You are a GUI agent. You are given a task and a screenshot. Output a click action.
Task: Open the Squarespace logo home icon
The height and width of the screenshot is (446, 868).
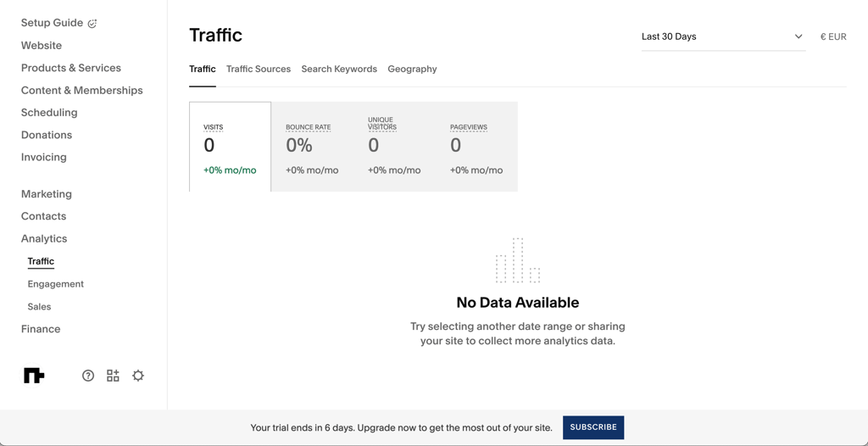(x=34, y=376)
